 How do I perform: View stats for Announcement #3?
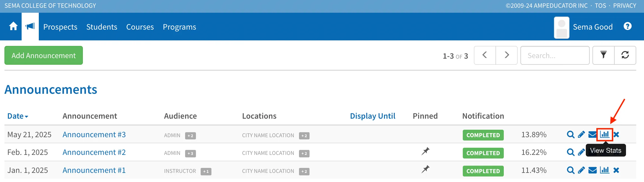click(605, 135)
